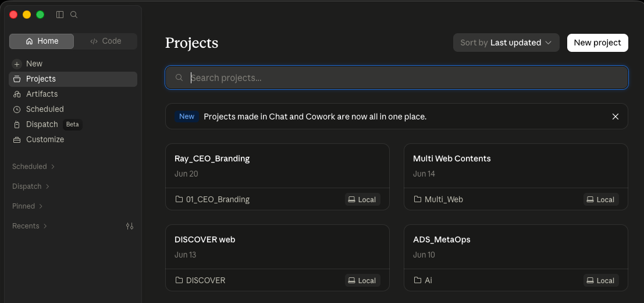Click the search magnifier in title bar
This screenshot has width=644, height=303.
pyautogui.click(x=74, y=15)
